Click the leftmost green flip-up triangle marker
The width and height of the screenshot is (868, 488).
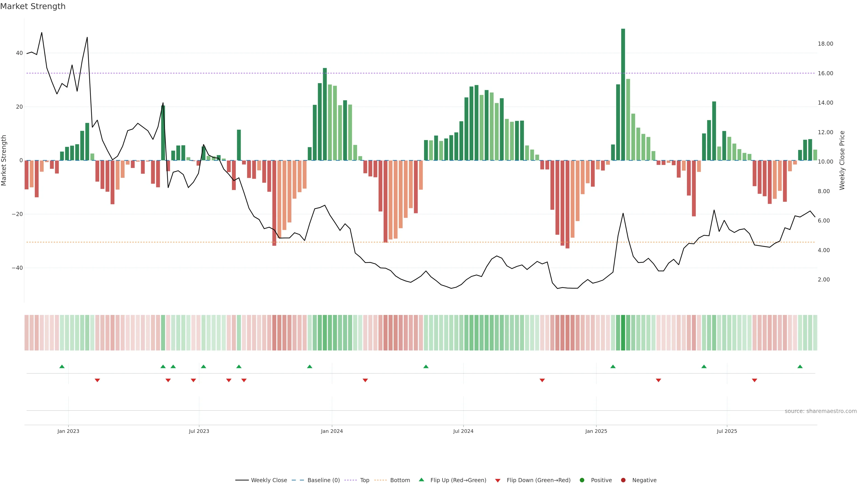click(x=62, y=366)
